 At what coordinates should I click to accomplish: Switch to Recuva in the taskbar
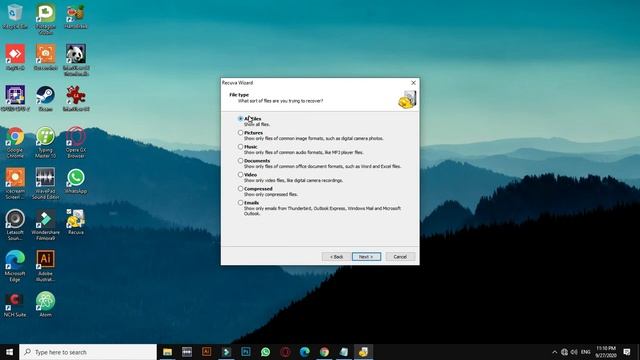(x=363, y=352)
